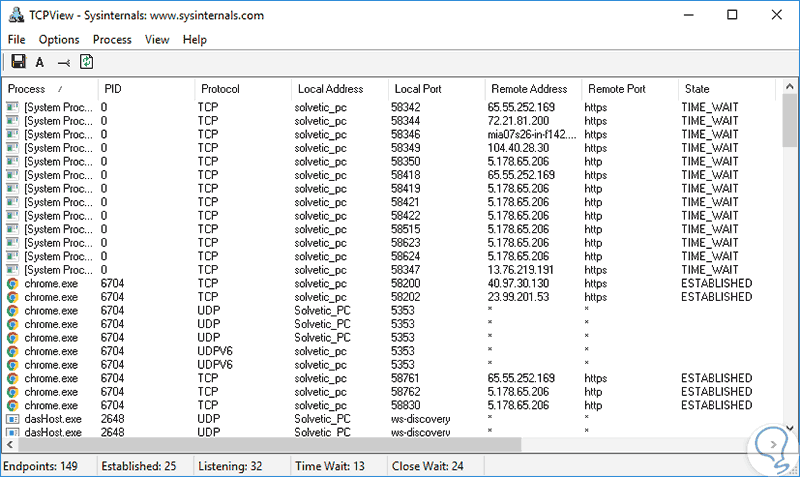Image resolution: width=800 pixels, height=477 pixels.
Task: Select remote address 13.76.219.191
Action: (520, 269)
